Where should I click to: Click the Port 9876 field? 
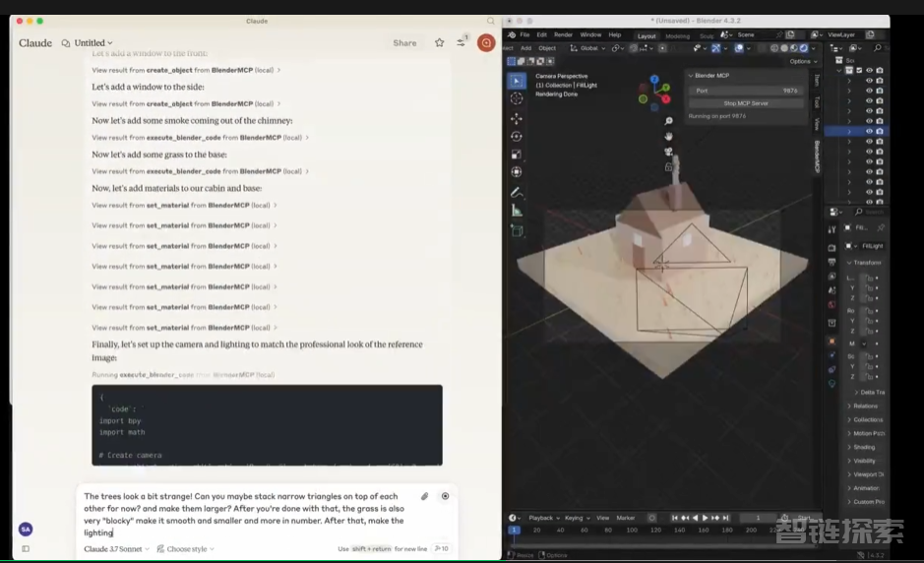746,91
